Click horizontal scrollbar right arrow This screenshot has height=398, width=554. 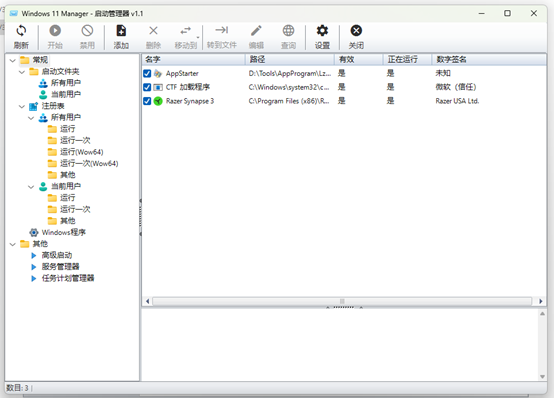pos(541,302)
